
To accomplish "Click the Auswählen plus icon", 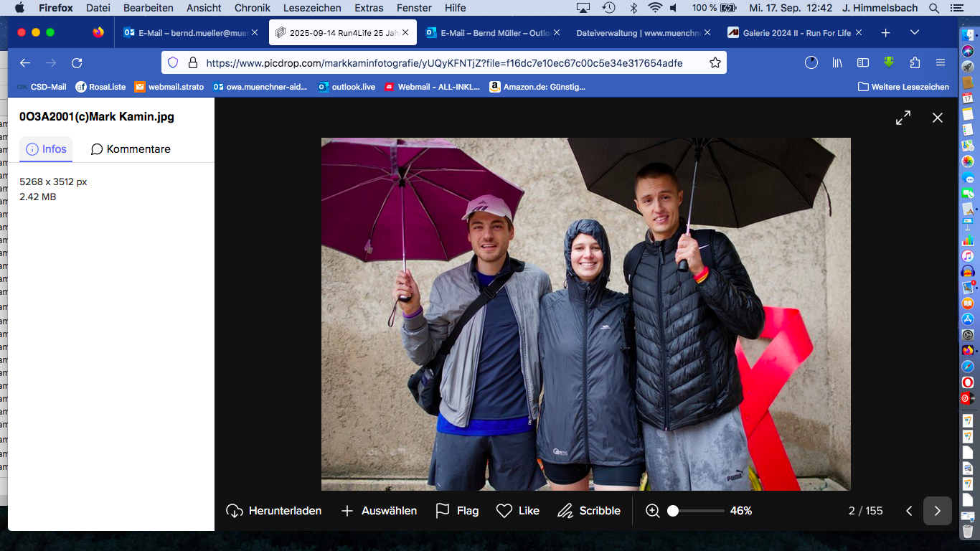I will [x=347, y=511].
